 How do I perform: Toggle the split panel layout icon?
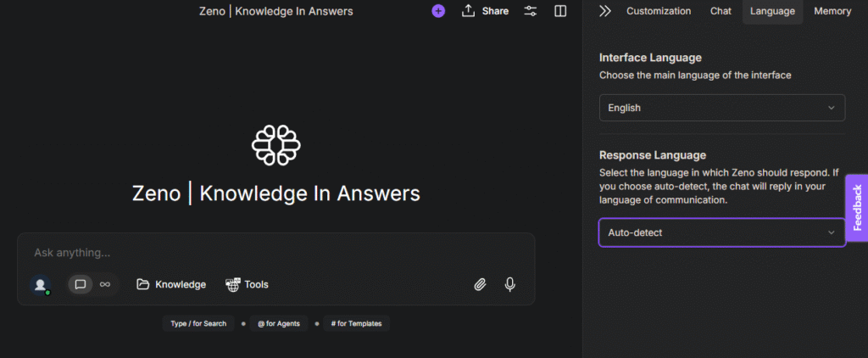coord(560,11)
